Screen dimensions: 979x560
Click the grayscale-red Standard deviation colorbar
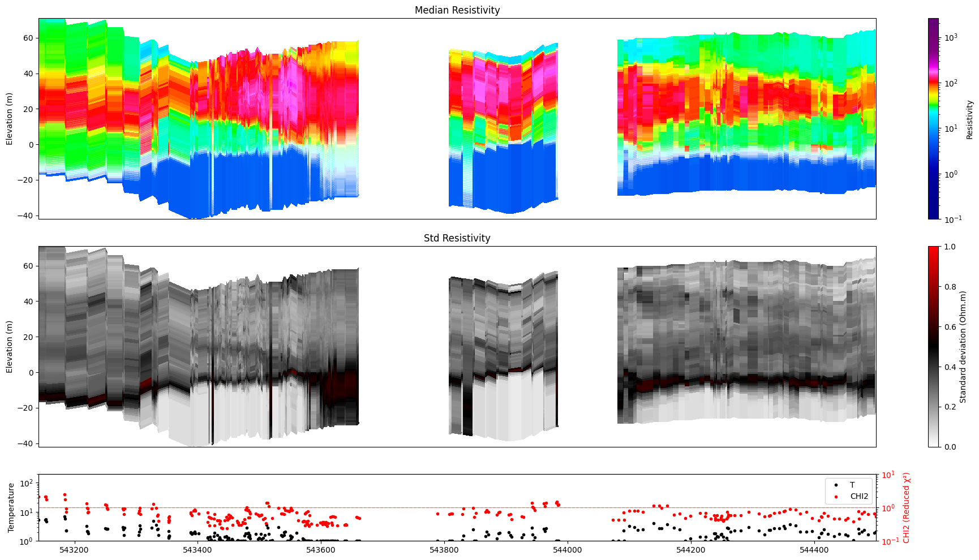point(933,346)
